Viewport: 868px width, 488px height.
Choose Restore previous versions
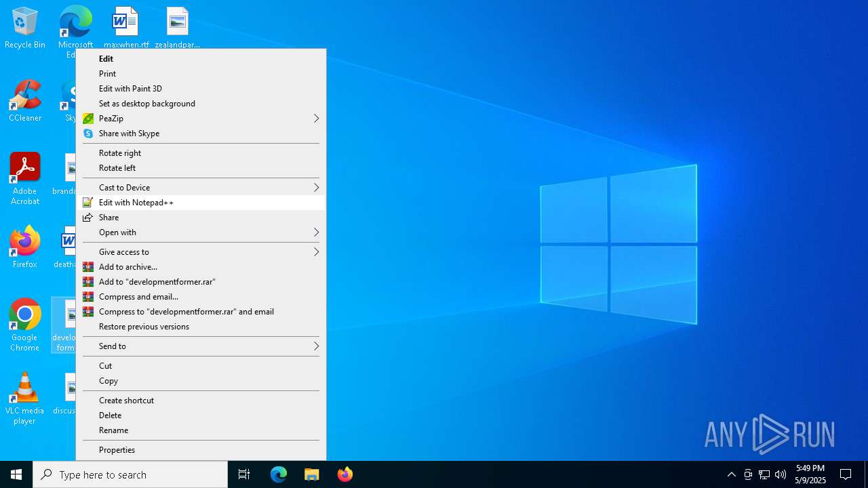click(x=201, y=327)
